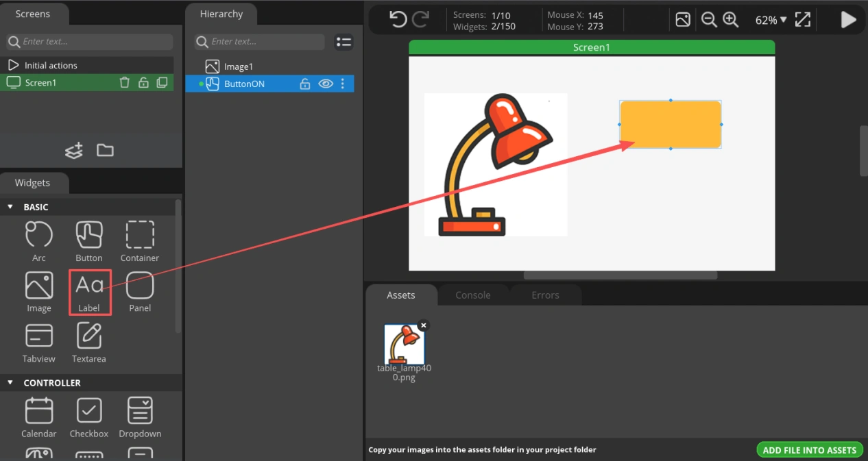
Task: Open the 62% zoom level dropdown
Action: coord(771,20)
